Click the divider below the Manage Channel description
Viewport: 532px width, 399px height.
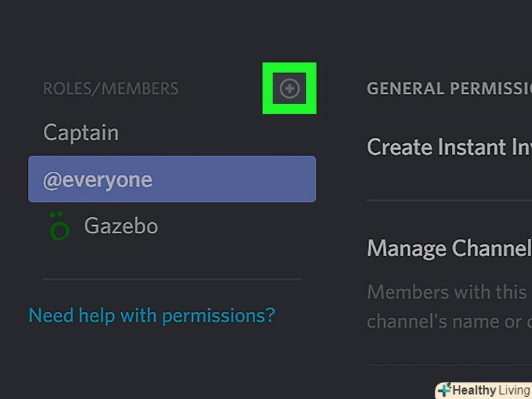tap(449, 365)
